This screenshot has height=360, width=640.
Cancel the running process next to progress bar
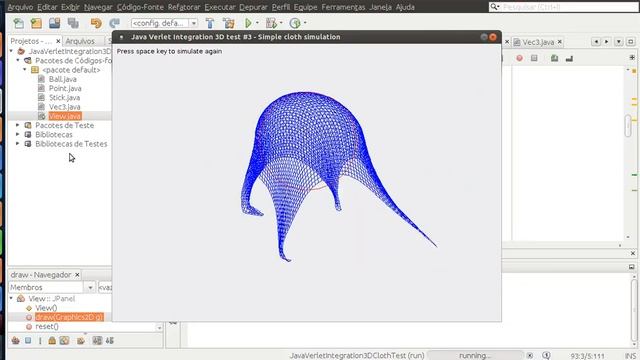pos(529,356)
